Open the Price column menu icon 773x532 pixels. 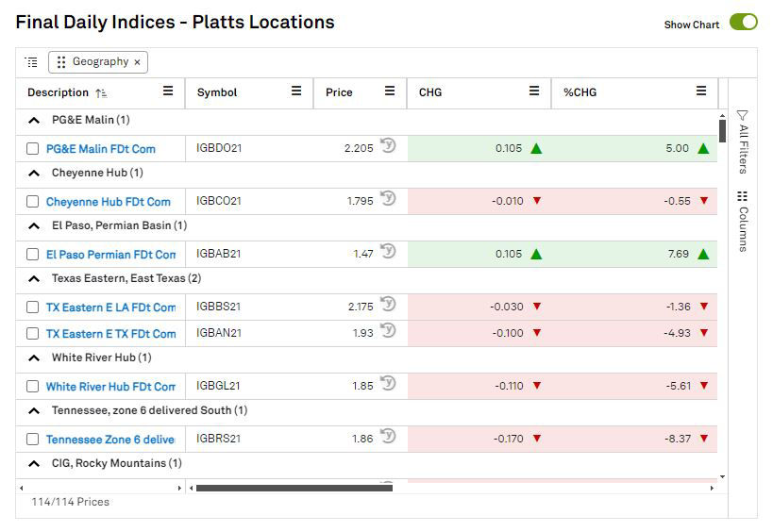390,91
